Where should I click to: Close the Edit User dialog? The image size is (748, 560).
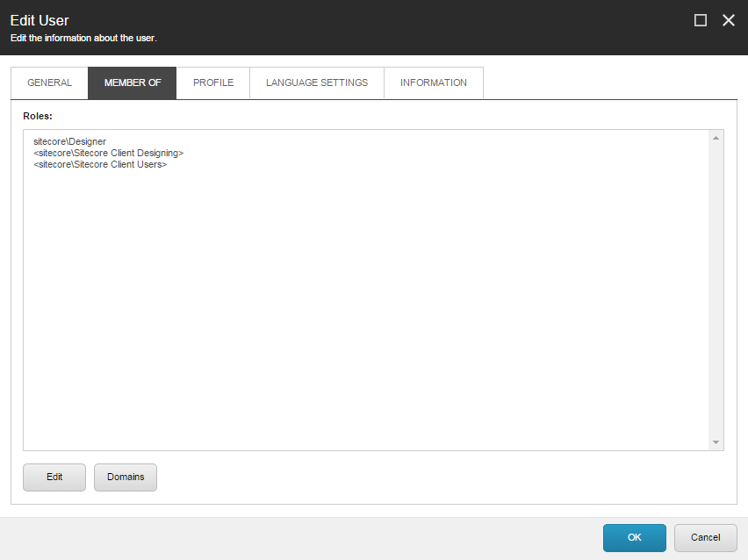pyautogui.click(x=729, y=19)
